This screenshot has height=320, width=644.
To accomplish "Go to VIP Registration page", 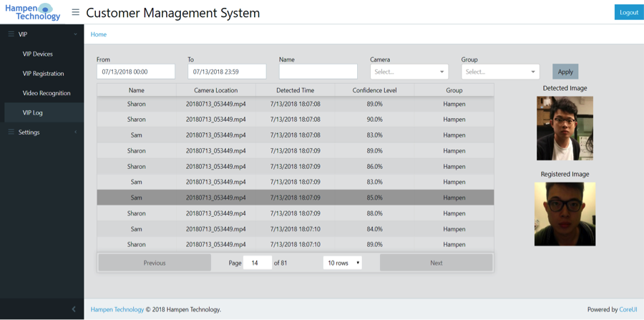I will [43, 74].
